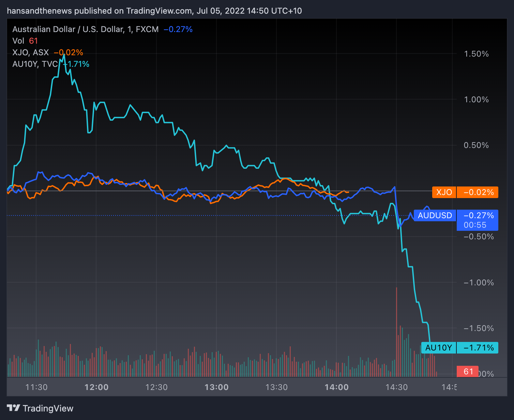Click the blue AUDUSD price label

pos(435,215)
